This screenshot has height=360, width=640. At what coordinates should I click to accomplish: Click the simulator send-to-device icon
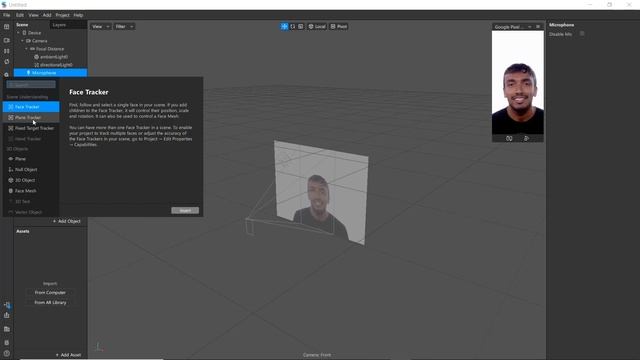(x=527, y=138)
